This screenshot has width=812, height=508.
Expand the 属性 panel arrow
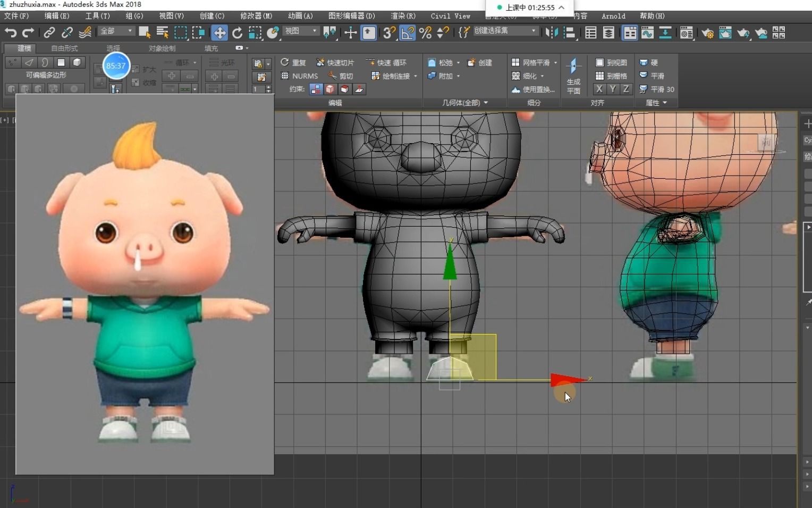point(665,103)
